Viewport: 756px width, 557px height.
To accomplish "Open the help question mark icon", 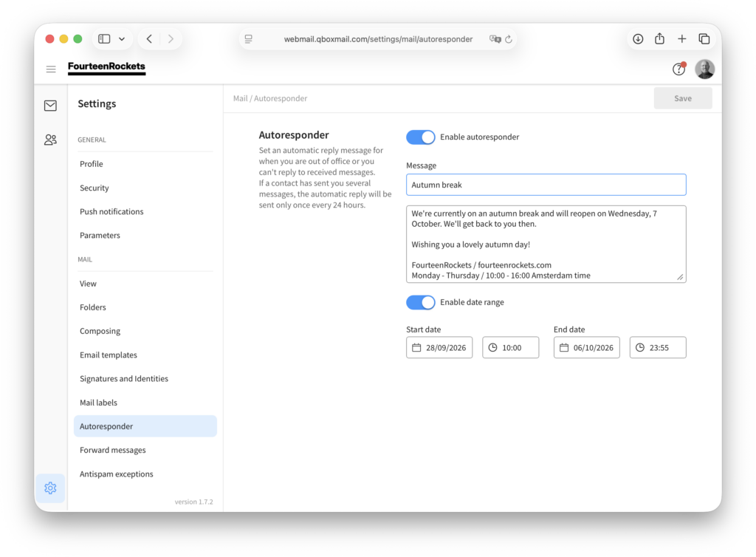I will point(679,69).
